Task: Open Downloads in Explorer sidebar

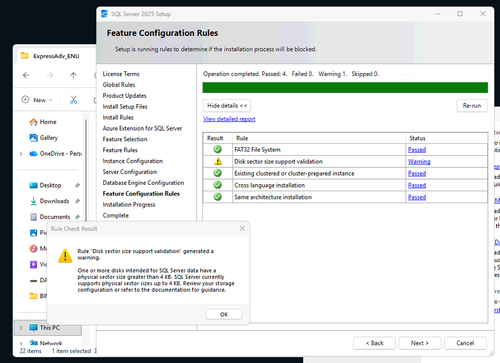Action: 49,201
